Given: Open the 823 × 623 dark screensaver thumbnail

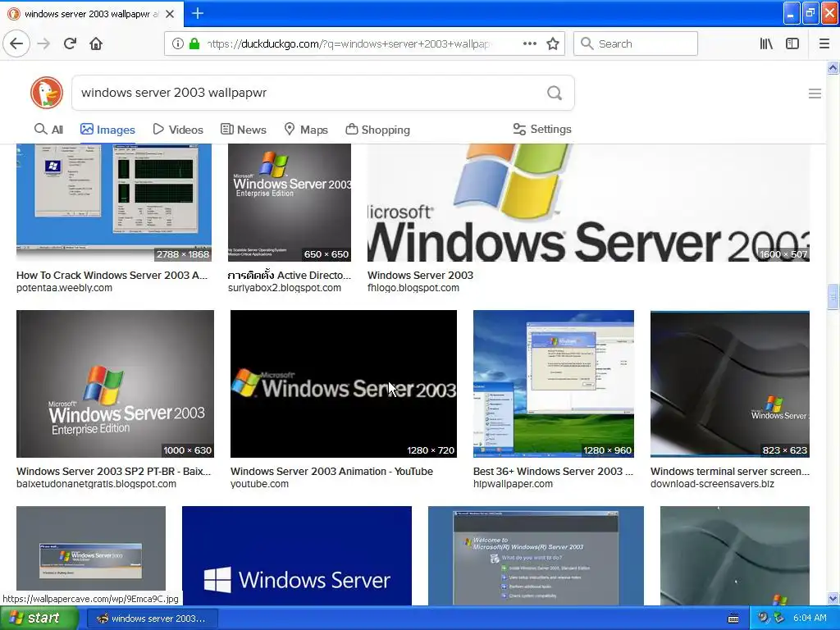Looking at the screenshot, I should 729,384.
